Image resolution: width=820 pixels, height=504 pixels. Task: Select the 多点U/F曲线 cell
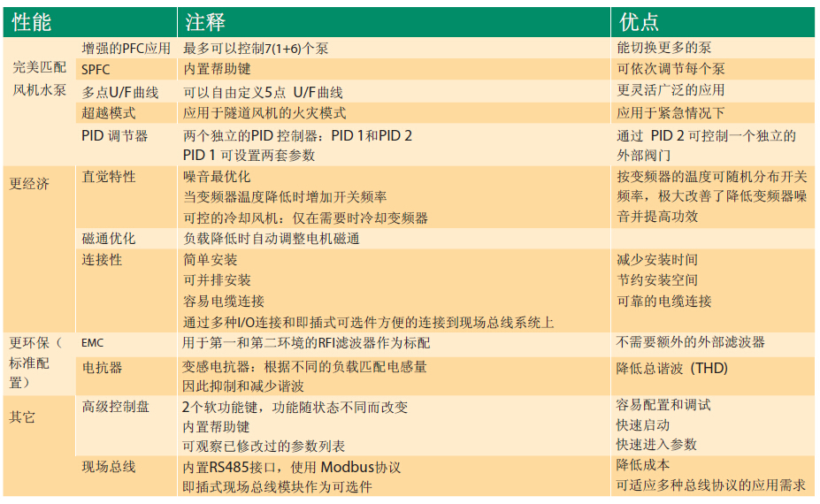point(119,93)
